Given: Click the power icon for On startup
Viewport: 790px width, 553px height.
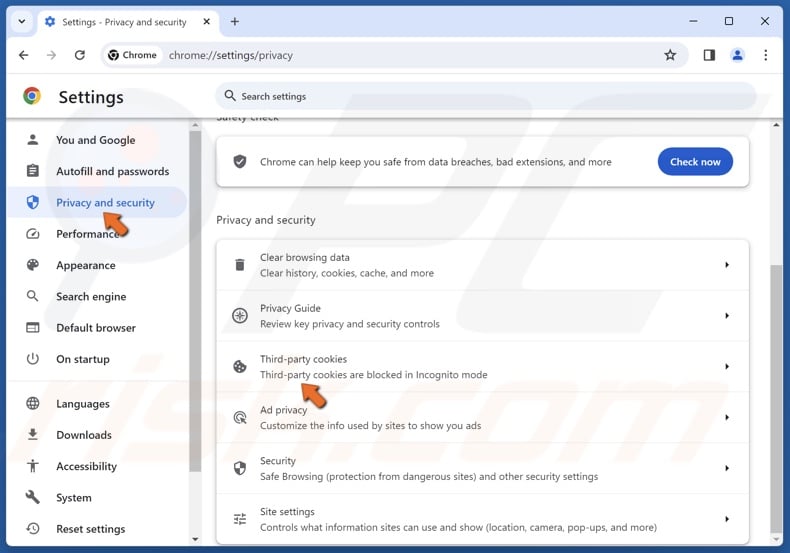Looking at the screenshot, I should click(33, 359).
